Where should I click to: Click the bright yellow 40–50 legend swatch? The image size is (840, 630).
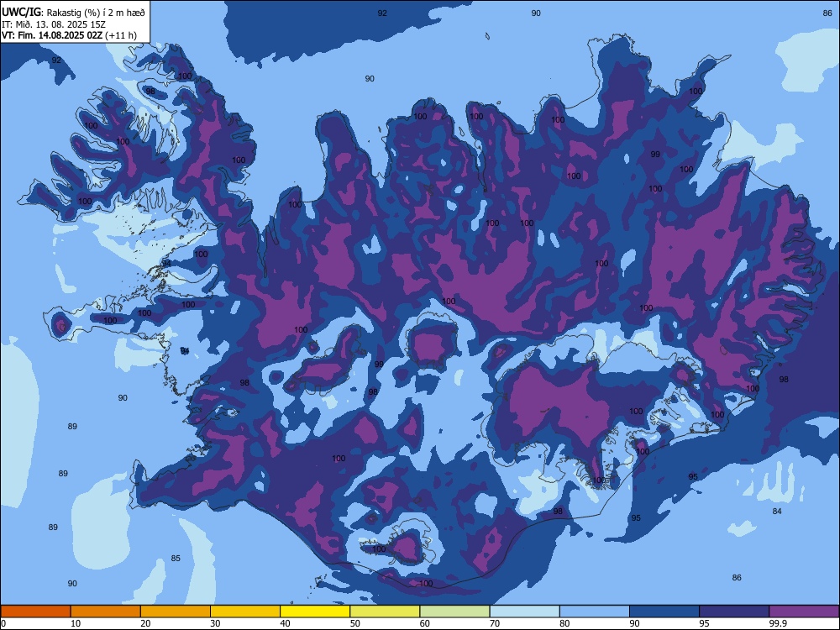pos(315,612)
